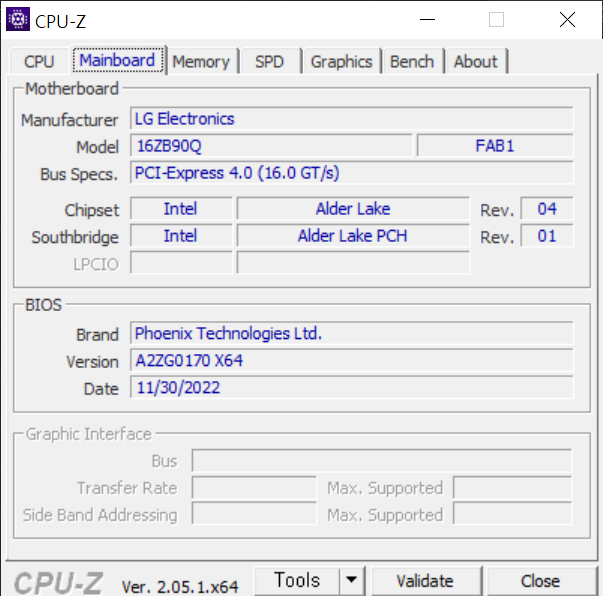This screenshot has width=614, height=596.
Task: Click the empty LPCIO model field
Action: coord(353,263)
